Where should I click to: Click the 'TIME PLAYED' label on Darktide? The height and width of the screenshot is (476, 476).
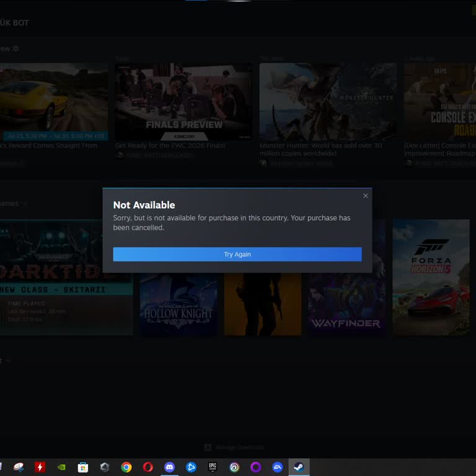pos(27,303)
